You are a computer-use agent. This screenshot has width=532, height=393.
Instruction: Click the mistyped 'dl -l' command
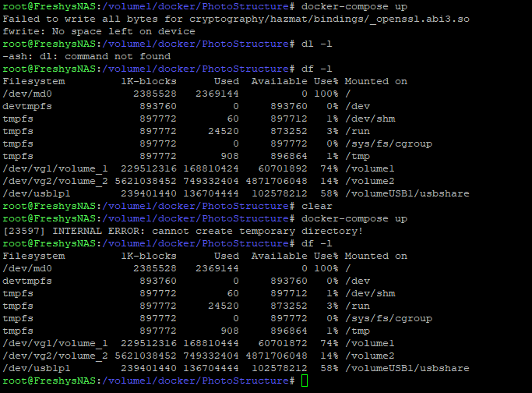[315, 44]
